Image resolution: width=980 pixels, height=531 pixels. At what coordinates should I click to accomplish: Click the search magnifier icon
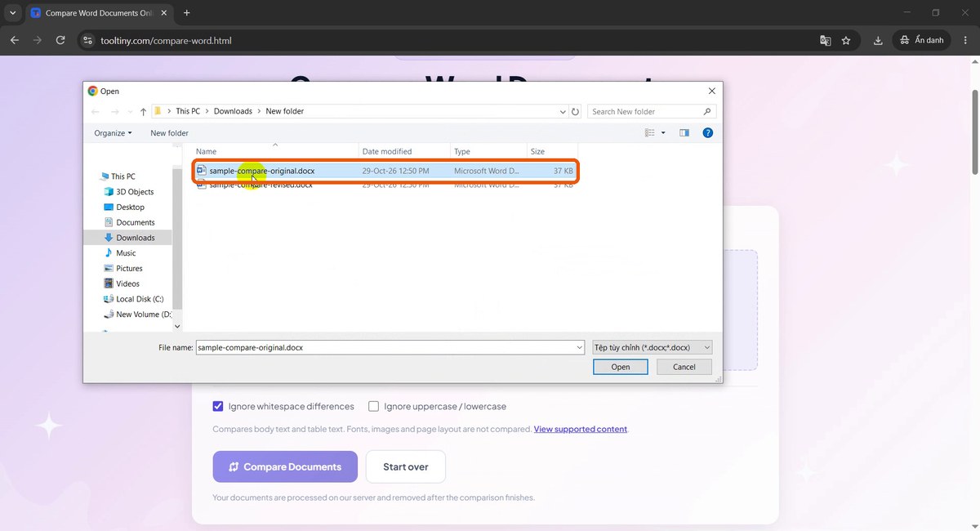point(707,112)
